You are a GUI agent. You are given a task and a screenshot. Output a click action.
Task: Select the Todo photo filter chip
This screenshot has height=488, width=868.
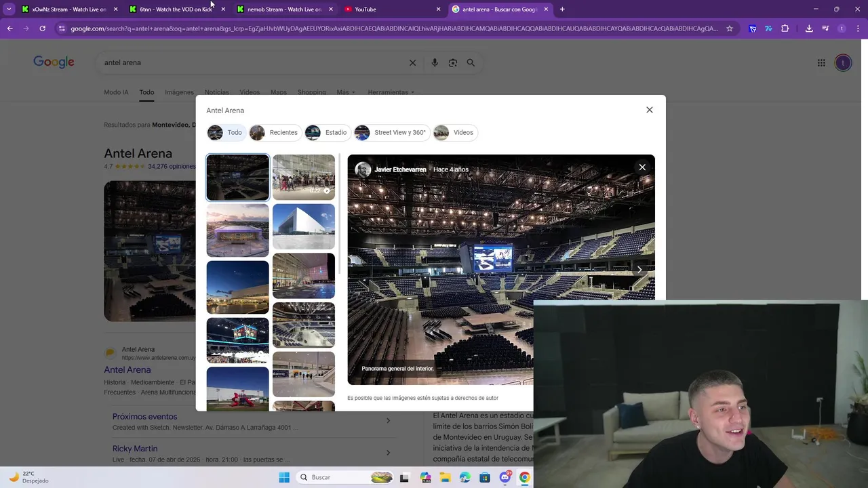(x=226, y=132)
